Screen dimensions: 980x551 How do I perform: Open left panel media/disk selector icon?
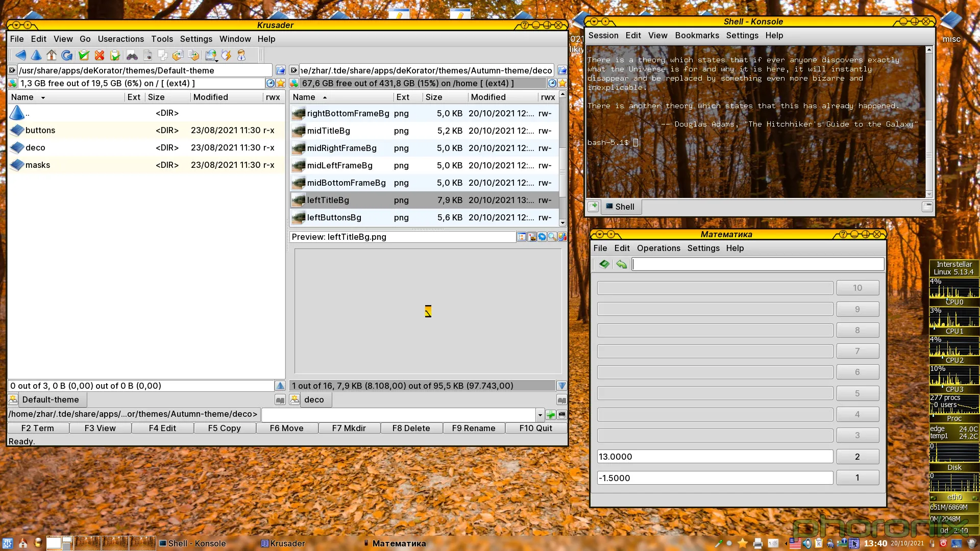(13, 83)
